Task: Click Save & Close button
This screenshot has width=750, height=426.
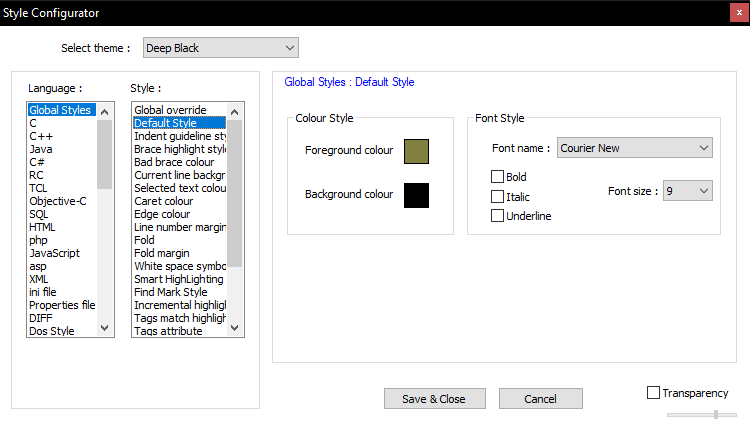Action: pyautogui.click(x=434, y=399)
